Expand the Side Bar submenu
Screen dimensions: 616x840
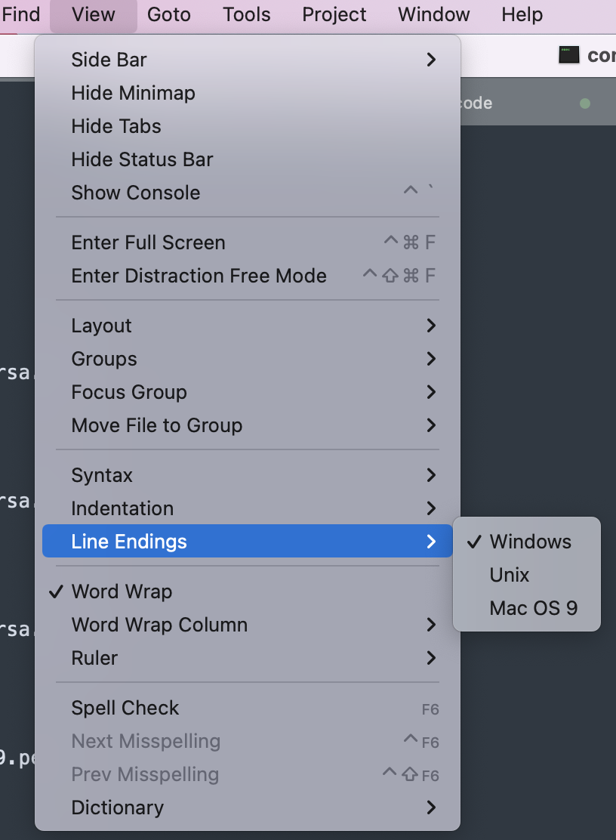click(109, 60)
